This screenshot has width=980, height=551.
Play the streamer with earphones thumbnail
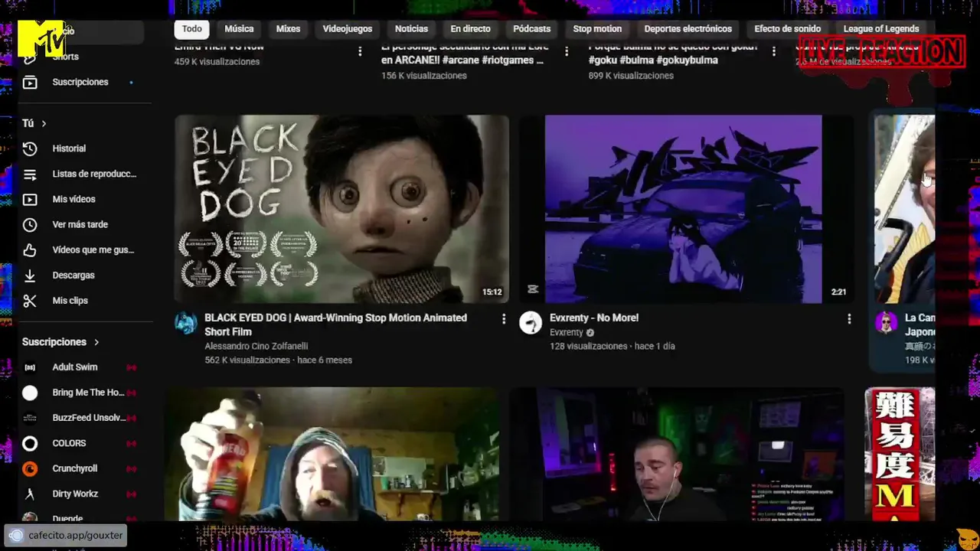(677, 454)
